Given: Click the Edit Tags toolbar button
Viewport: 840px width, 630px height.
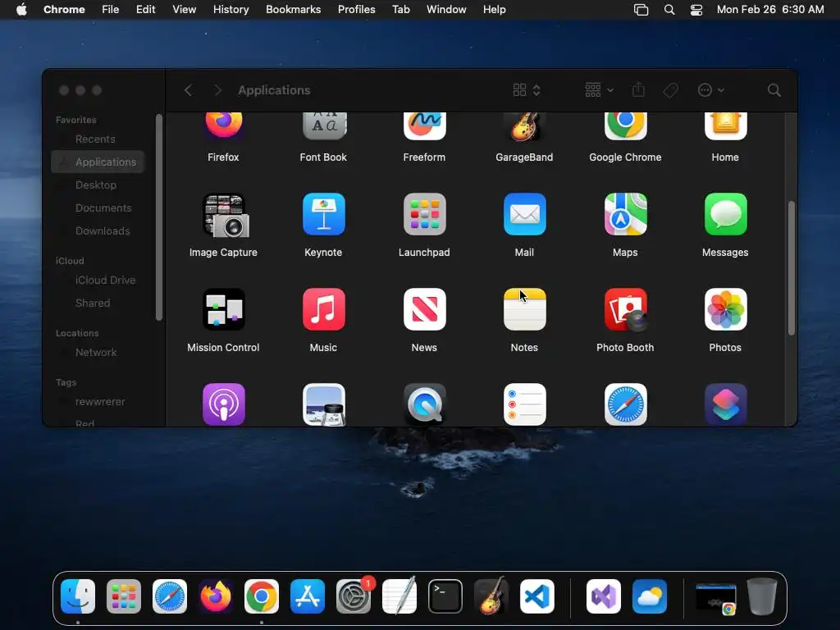Looking at the screenshot, I should (x=670, y=90).
